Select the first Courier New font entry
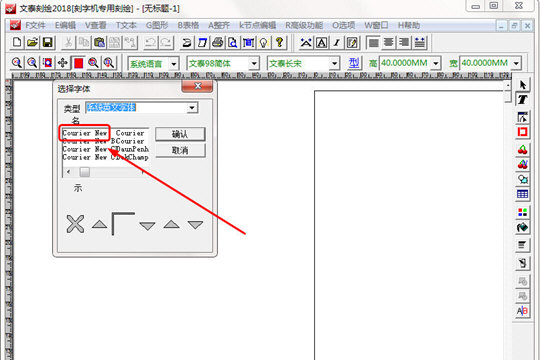Screen dimensions: 540x360 coord(85,133)
